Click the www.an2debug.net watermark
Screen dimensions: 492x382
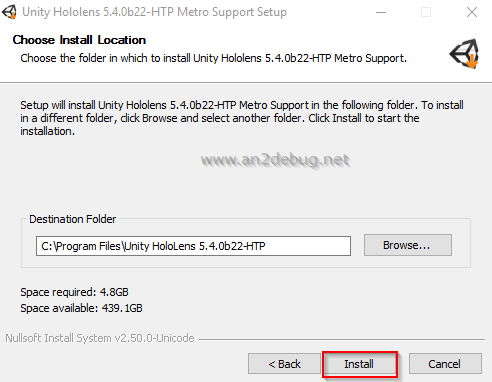tap(275, 161)
